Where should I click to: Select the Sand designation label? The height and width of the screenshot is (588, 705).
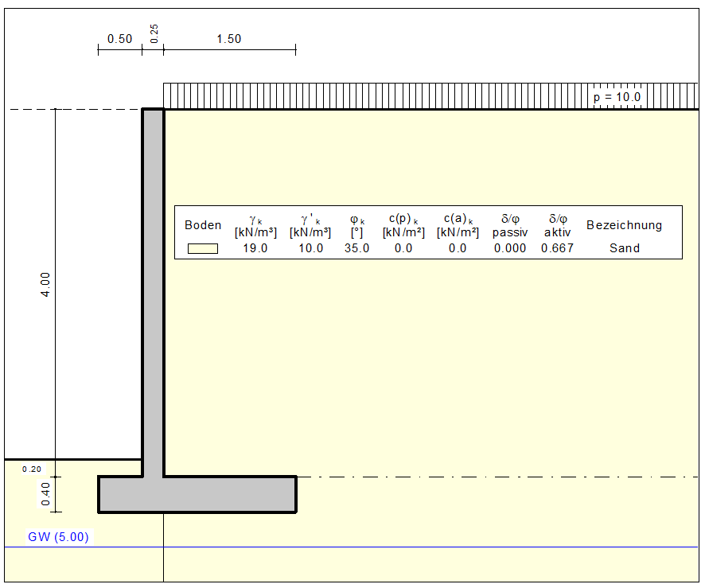click(x=625, y=247)
